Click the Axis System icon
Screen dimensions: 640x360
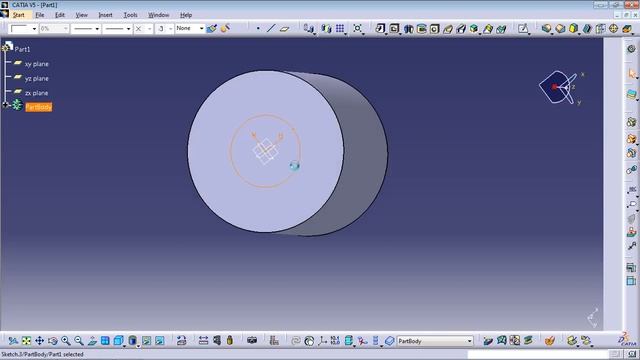[322, 341]
